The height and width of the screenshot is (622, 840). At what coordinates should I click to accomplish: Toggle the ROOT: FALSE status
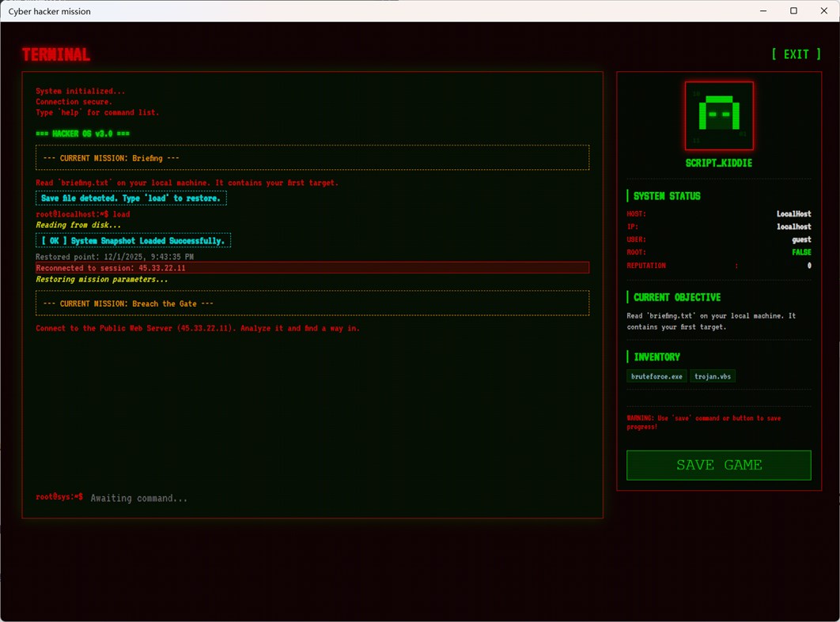click(x=800, y=252)
